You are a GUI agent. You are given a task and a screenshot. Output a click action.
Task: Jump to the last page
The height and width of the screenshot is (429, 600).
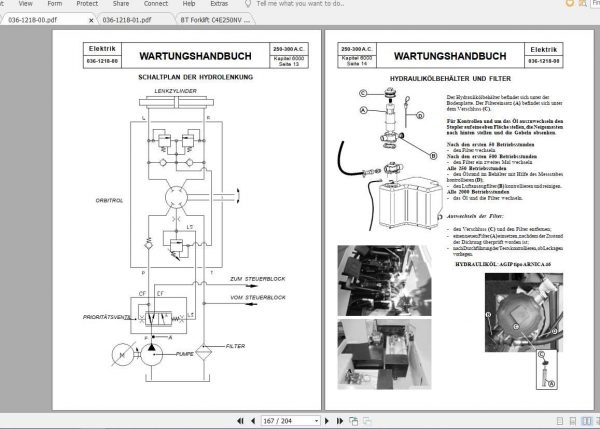pos(339,421)
